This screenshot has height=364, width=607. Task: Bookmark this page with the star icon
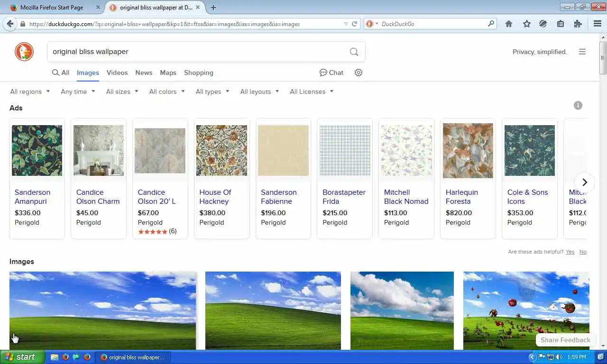click(x=526, y=24)
